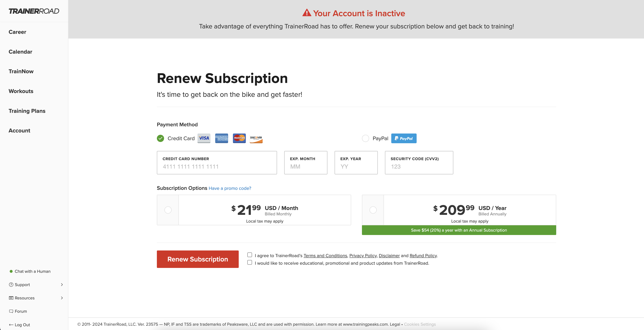Click the American Express card icon
644x330 pixels.
pyautogui.click(x=221, y=138)
